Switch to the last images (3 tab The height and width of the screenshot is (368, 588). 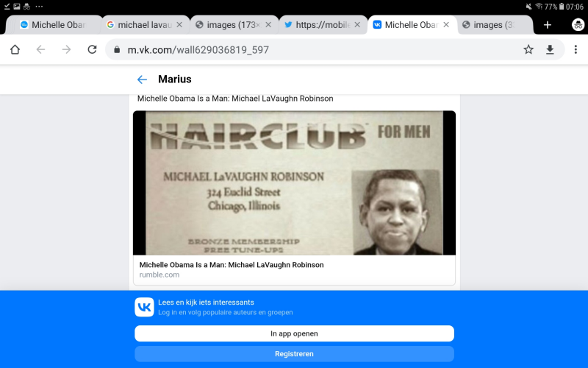click(495, 25)
